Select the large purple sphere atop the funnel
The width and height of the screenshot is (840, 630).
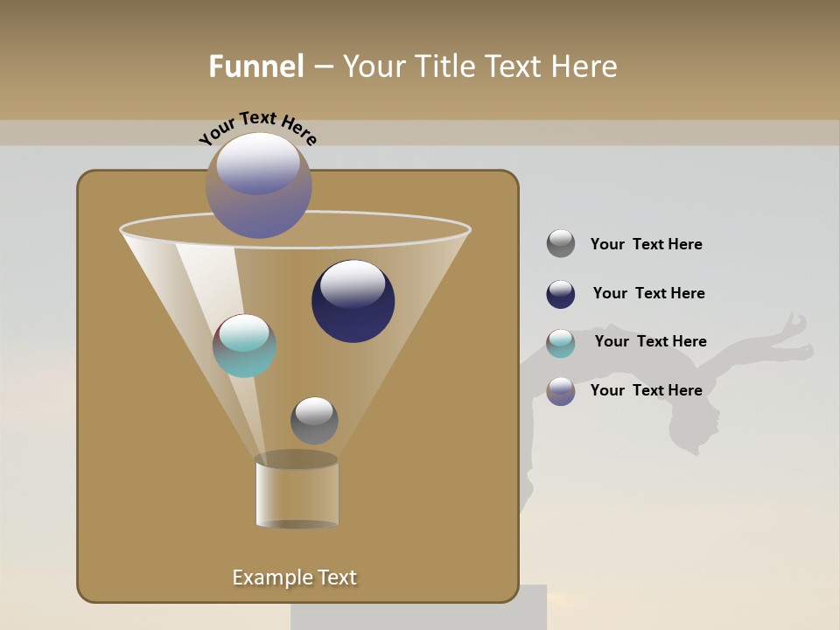pyautogui.click(x=258, y=185)
